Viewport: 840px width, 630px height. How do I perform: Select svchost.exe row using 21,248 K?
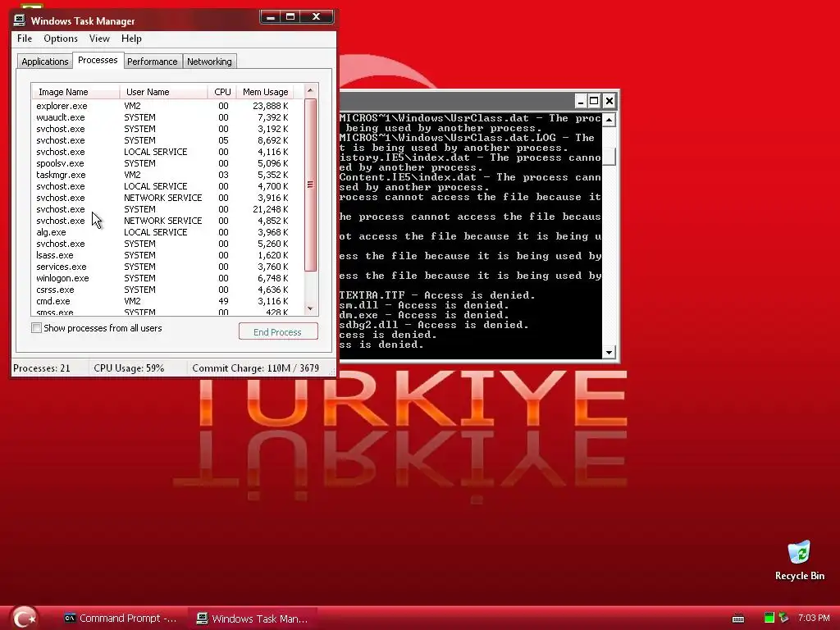(x=163, y=209)
